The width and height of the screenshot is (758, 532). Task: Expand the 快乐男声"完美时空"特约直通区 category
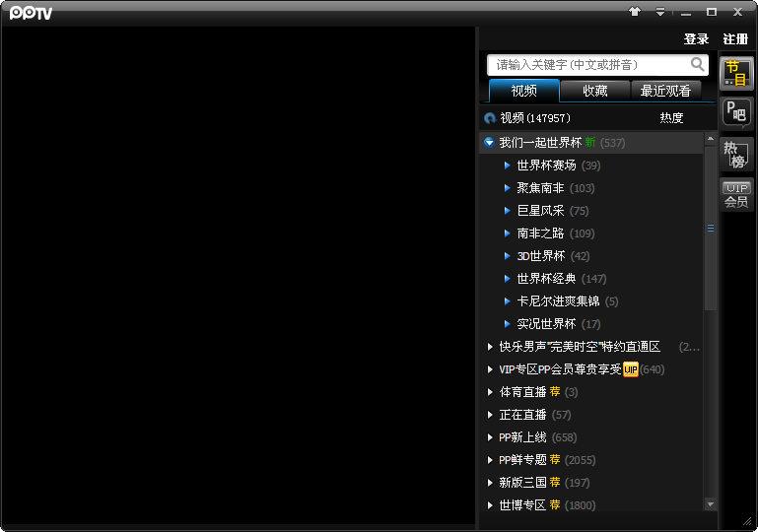(x=490, y=347)
